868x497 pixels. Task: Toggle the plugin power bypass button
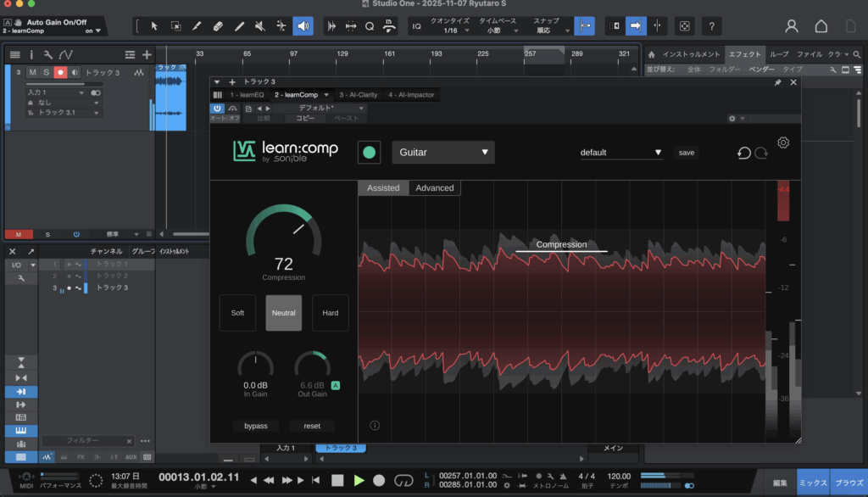click(x=217, y=109)
